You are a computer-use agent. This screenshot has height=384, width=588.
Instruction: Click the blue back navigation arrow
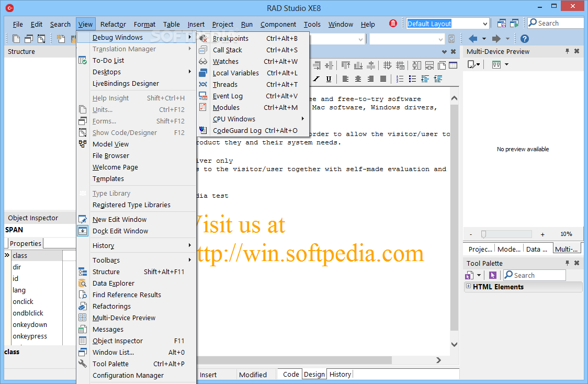coord(473,39)
